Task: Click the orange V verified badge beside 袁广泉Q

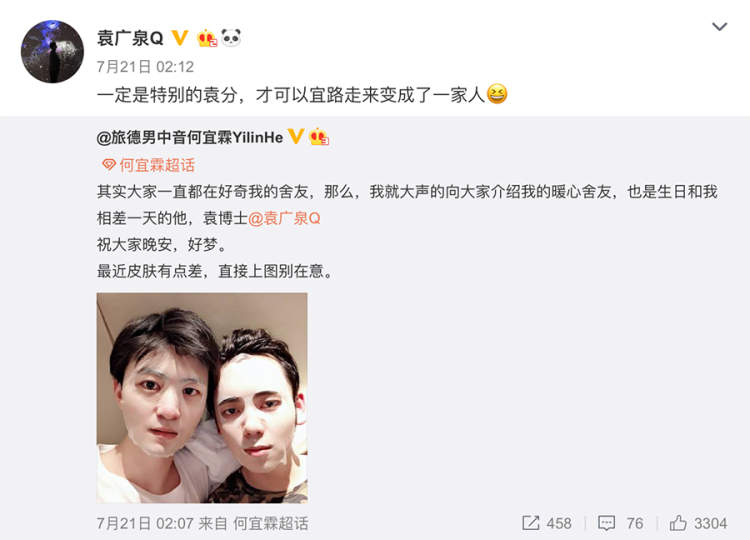Action: click(x=180, y=38)
